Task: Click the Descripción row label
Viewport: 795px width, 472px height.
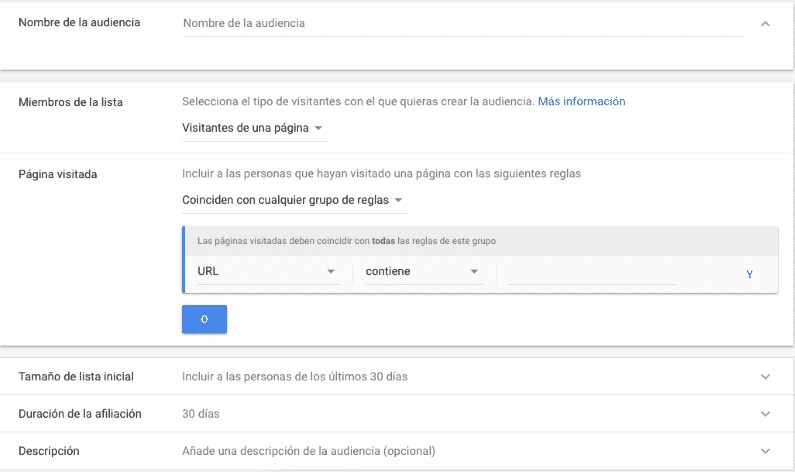Action: [49, 451]
